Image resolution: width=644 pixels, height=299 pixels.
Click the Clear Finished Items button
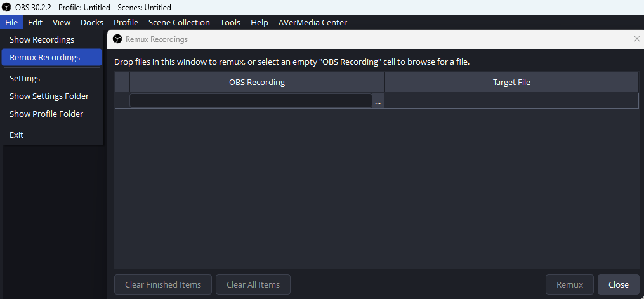(163, 284)
